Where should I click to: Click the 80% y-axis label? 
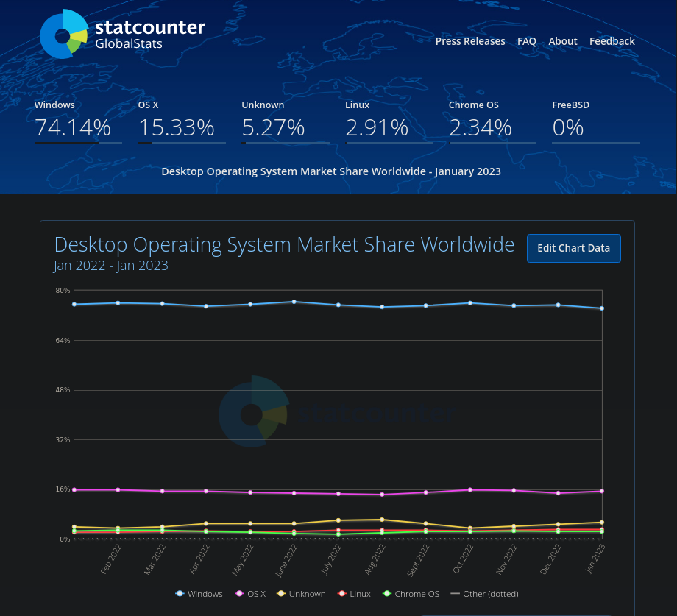point(63,291)
